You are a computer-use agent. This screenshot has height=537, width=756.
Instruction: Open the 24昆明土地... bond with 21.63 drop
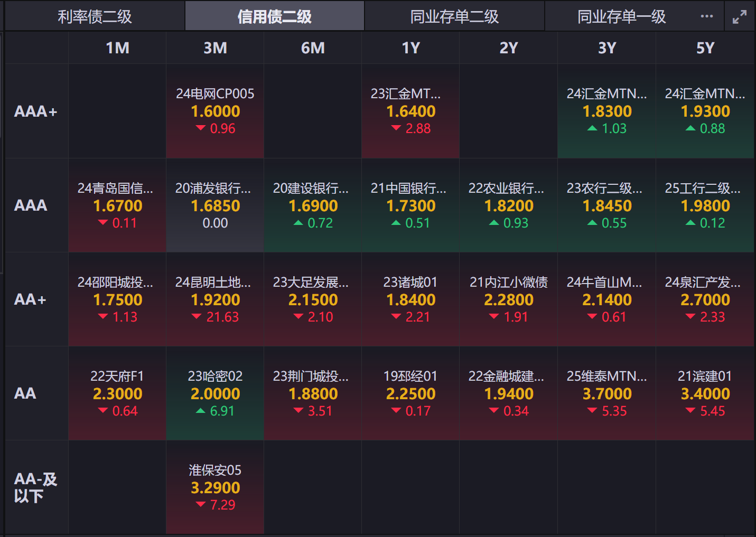click(215, 299)
